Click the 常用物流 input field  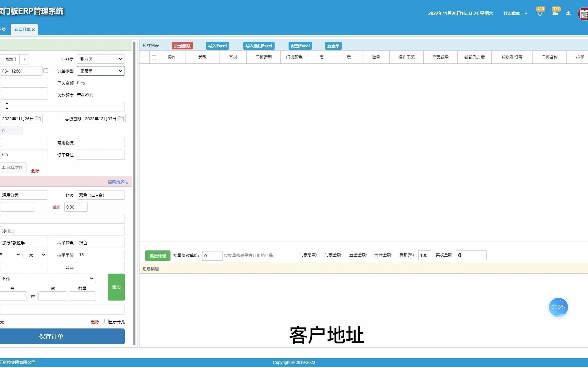click(x=101, y=142)
